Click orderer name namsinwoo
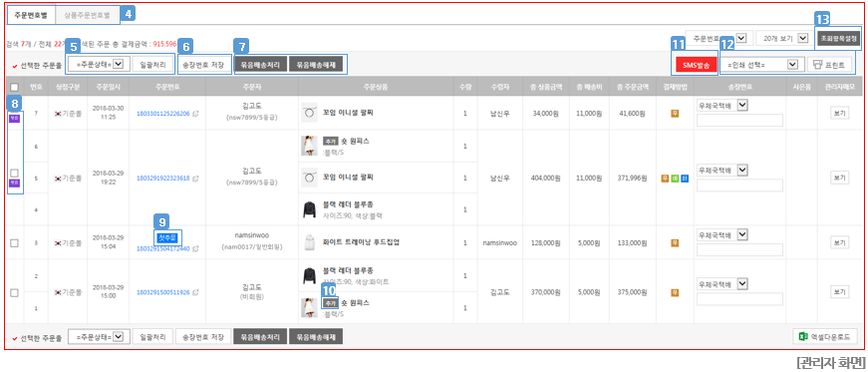 [252, 235]
